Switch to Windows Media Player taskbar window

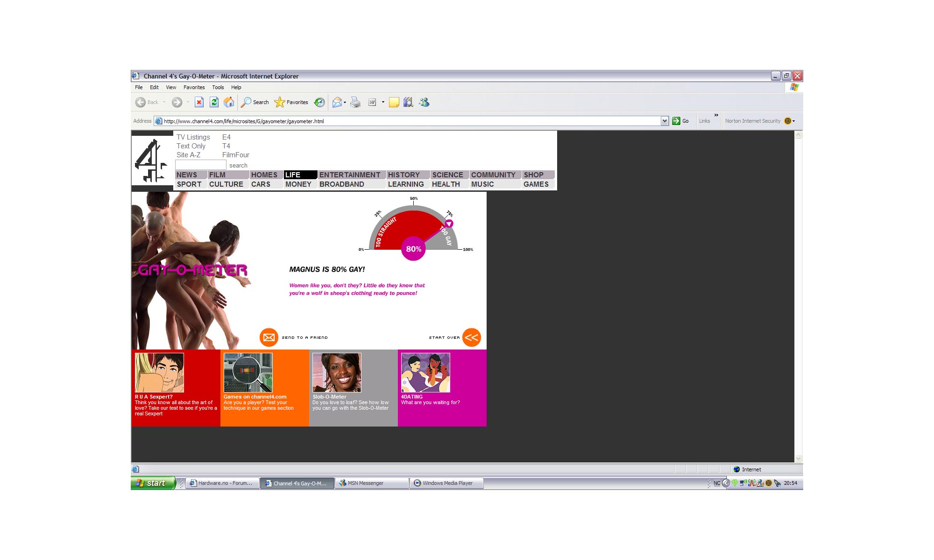tap(446, 483)
